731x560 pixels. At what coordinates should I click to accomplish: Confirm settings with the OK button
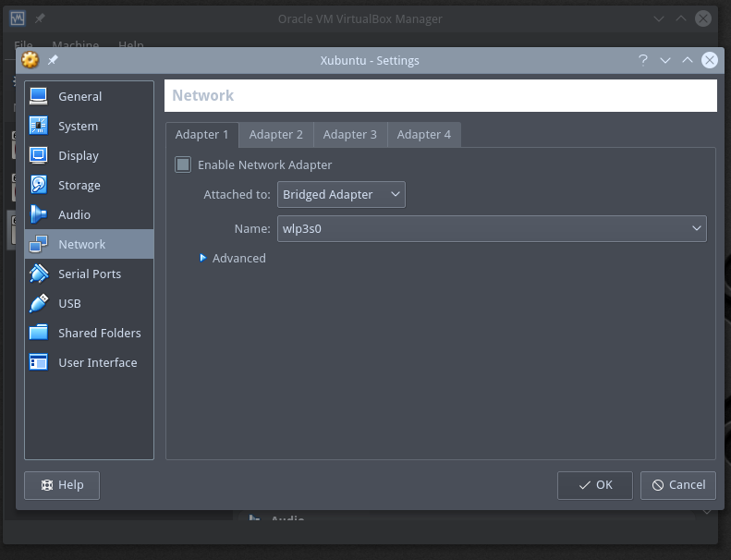[595, 485]
